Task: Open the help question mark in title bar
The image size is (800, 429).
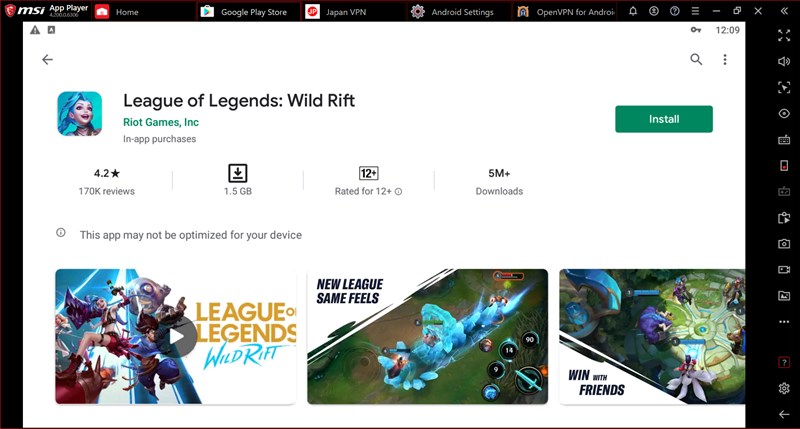Action: pyautogui.click(x=674, y=11)
